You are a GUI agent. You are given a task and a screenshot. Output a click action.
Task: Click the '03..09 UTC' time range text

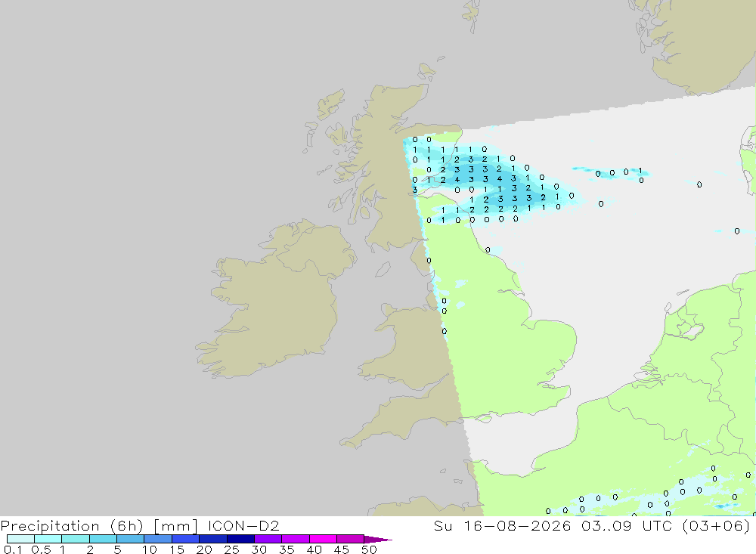pyautogui.click(x=626, y=526)
